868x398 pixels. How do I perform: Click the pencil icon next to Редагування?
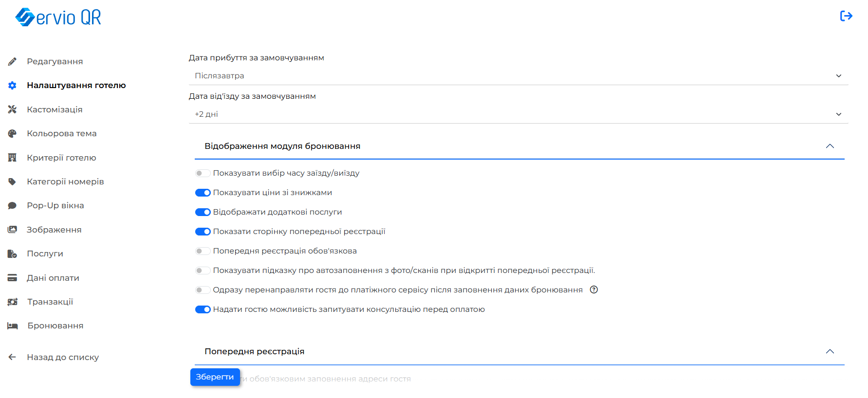tap(12, 61)
